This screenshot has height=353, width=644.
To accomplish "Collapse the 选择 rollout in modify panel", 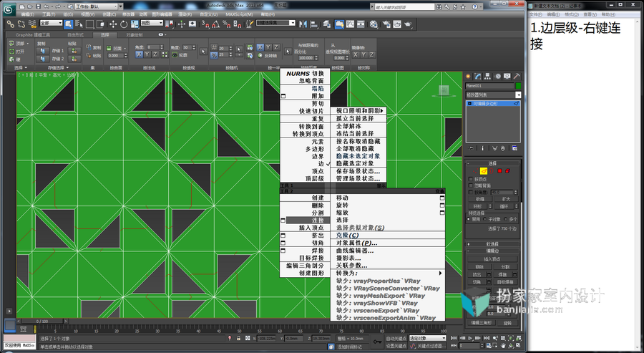I will click(492, 163).
